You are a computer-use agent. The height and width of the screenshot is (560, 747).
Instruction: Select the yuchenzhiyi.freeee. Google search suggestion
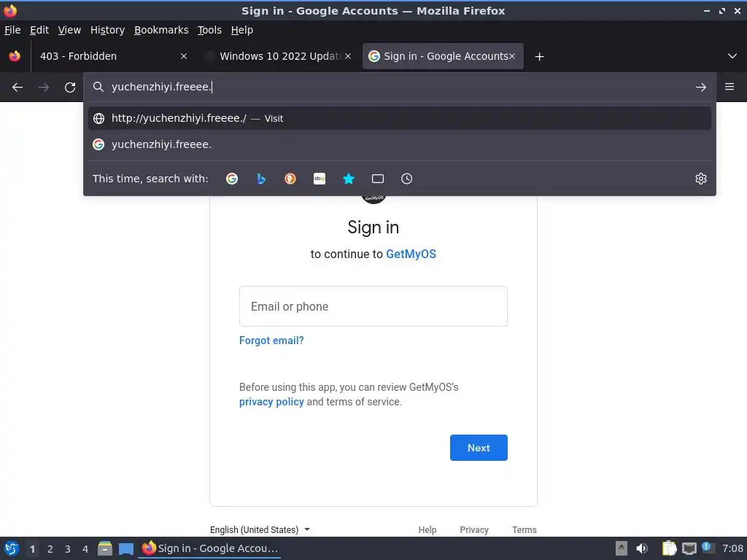click(x=400, y=144)
